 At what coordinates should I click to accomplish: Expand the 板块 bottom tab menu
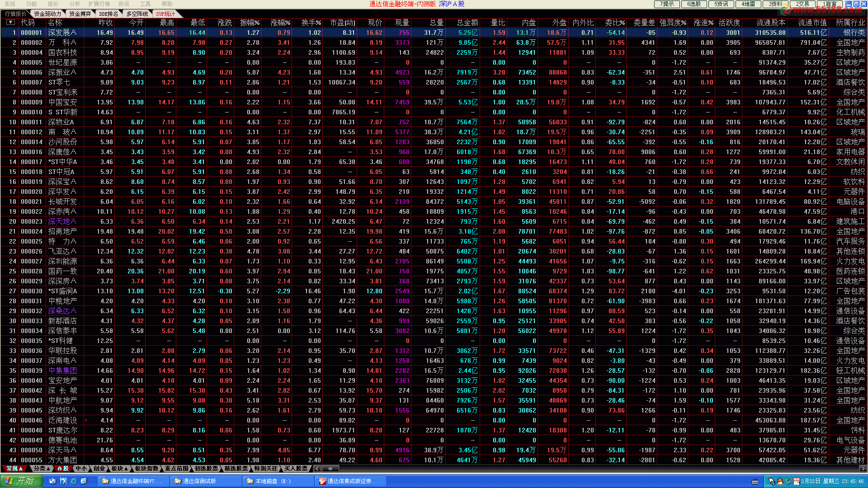pos(120,469)
